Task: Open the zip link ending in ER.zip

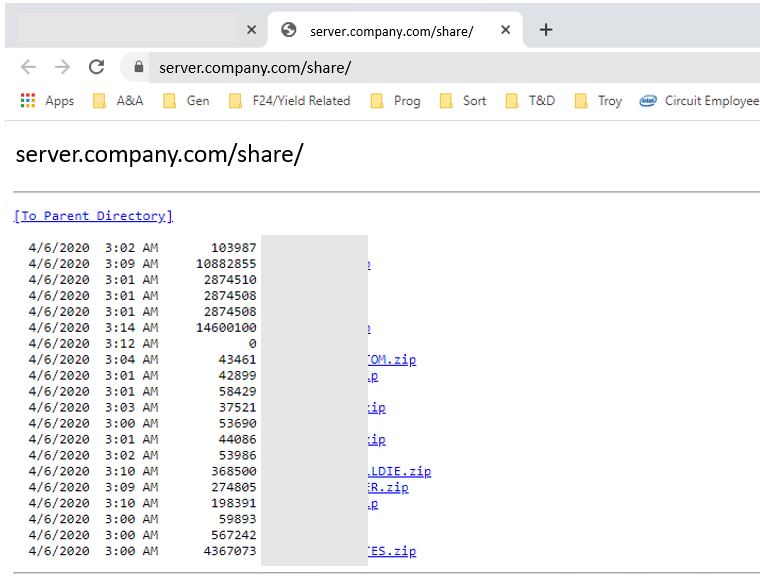Action: pos(388,487)
